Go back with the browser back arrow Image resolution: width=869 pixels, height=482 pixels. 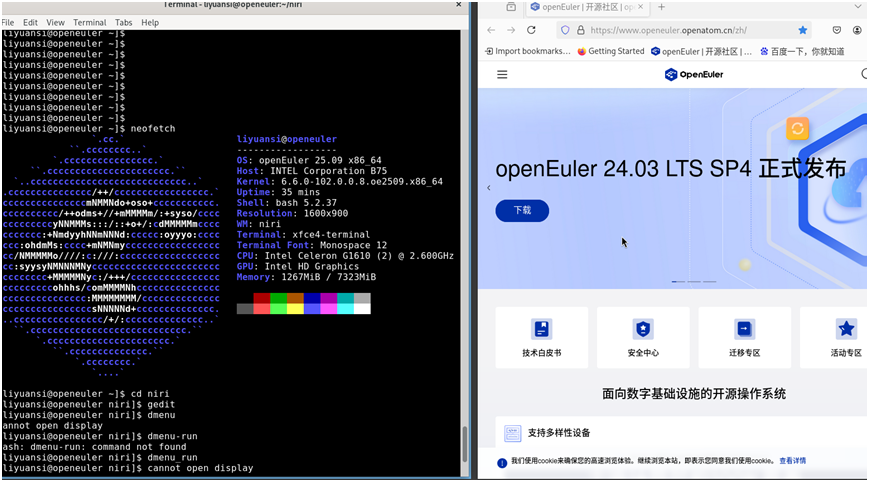[x=491, y=30]
